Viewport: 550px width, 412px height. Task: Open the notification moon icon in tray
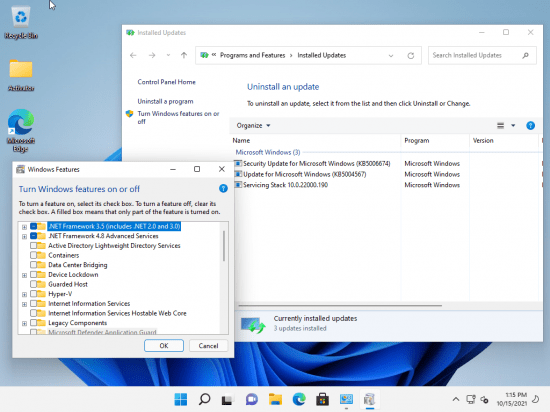click(536, 399)
